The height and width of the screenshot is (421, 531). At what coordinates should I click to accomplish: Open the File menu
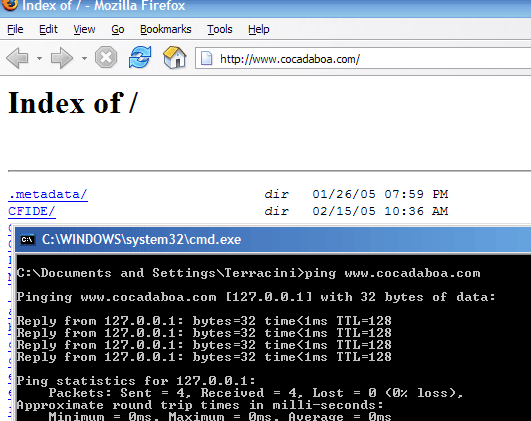point(15,29)
